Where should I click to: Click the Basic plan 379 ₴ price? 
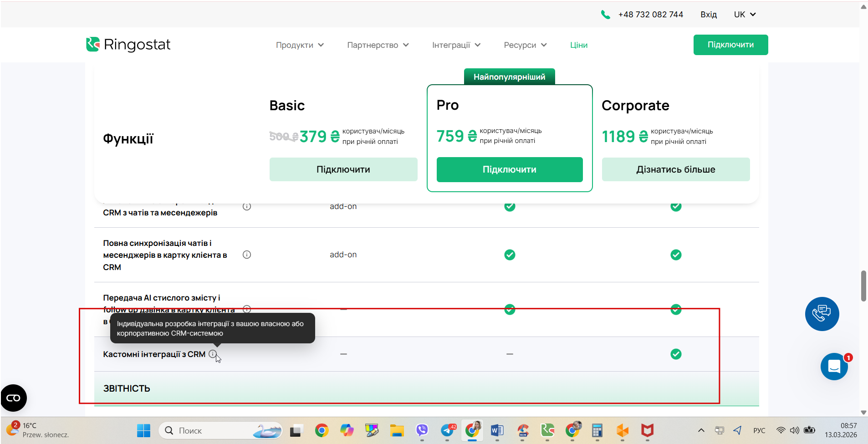[320, 137]
